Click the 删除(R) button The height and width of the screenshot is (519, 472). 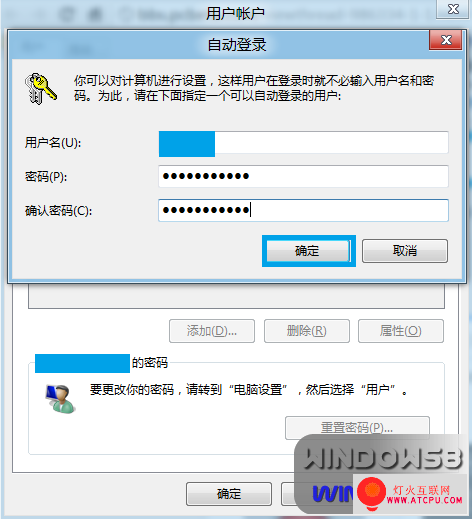[307, 331]
